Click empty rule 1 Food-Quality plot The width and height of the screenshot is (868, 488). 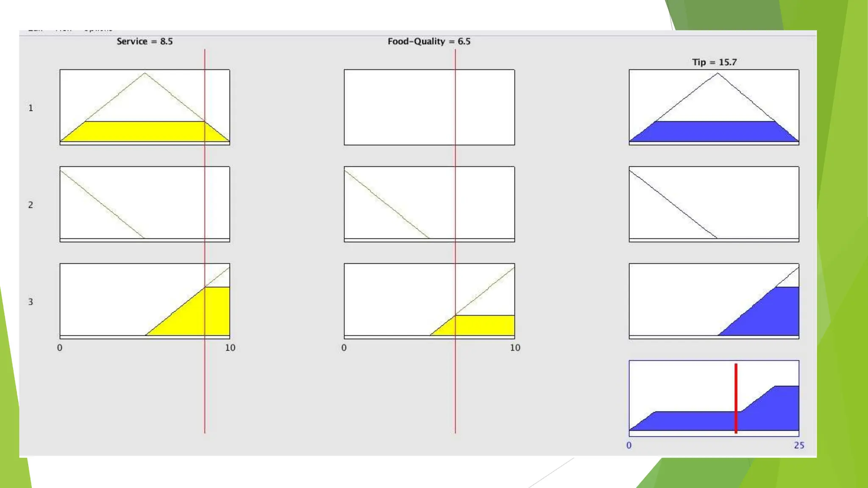[429, 107]
